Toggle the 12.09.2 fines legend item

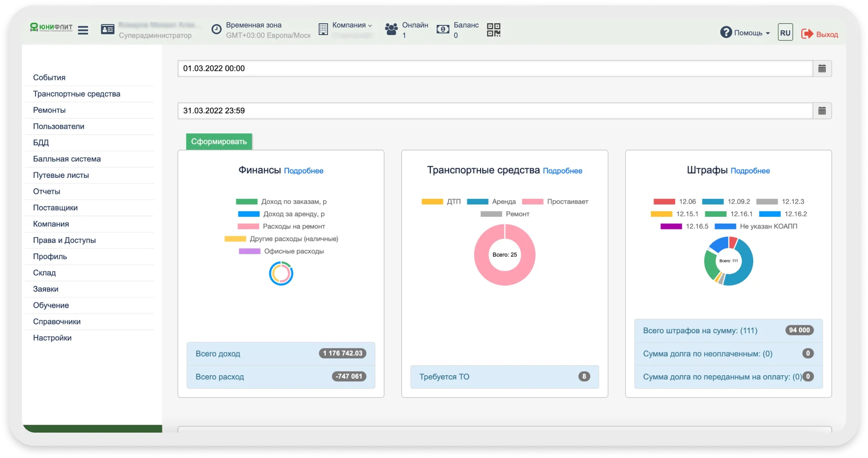(x=726, y=201)
